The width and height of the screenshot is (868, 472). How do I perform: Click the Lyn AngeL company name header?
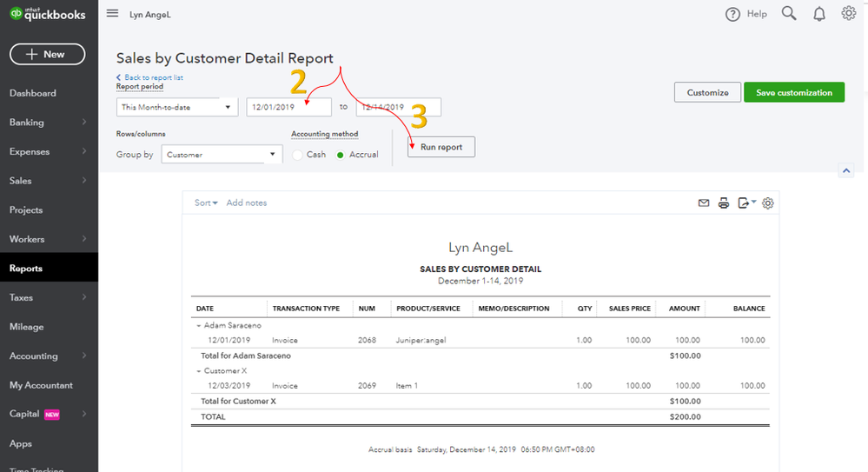click(480, 248)
